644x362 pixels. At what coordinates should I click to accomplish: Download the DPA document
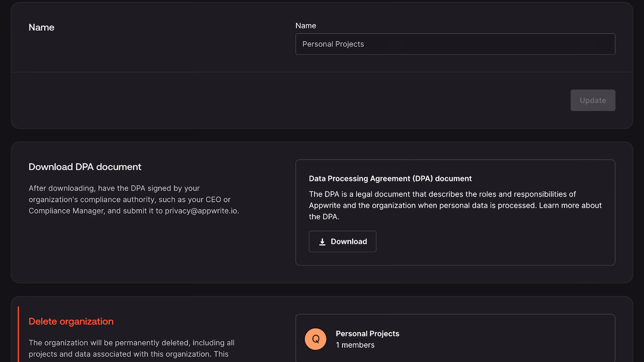point(343,241)
